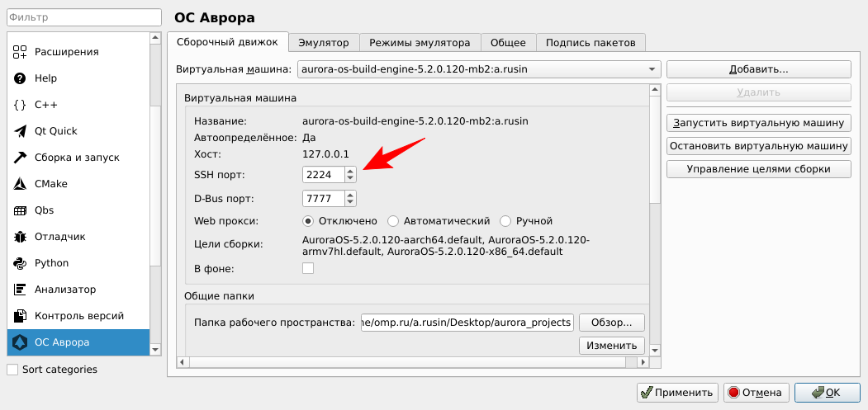The height and width of the screenshot is (410, 868).
Task: Select the Help question mark icon
Action: click(x=21, y=78)
